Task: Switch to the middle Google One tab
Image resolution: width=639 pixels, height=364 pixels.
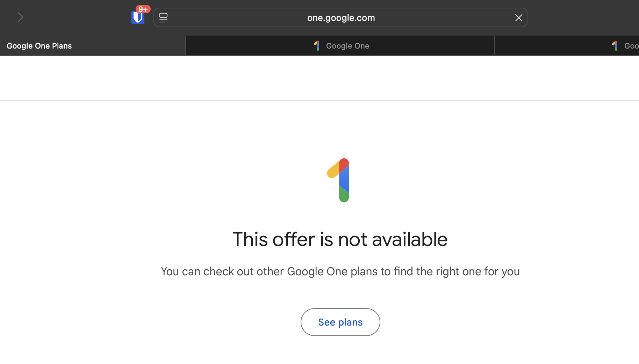Action: click(340, 46)
